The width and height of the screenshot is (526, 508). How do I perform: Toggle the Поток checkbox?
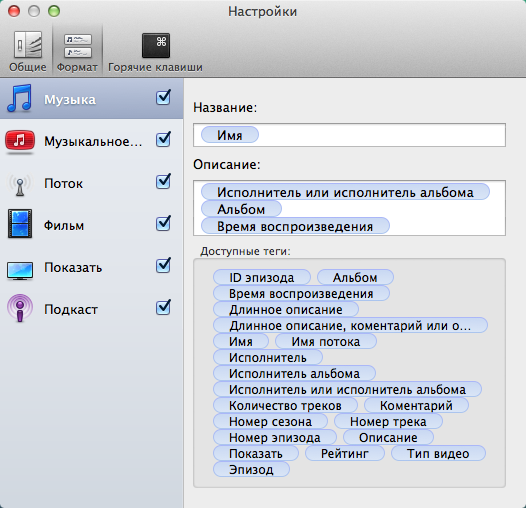(x=163, y=182)
